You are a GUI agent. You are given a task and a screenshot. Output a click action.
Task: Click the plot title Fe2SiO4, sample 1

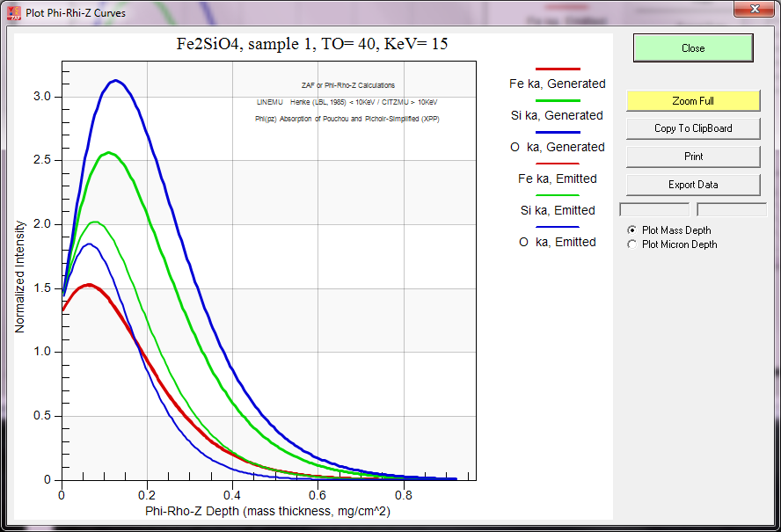[x=313, y=45]
